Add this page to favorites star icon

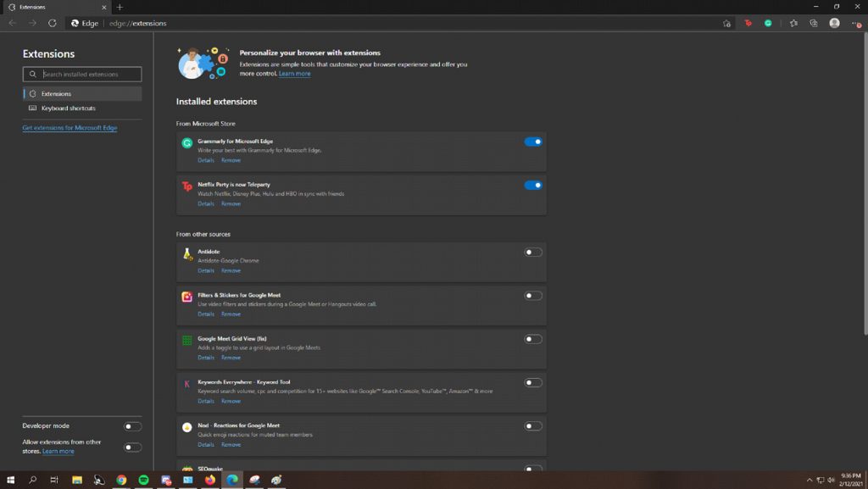(x=726, y=23)
